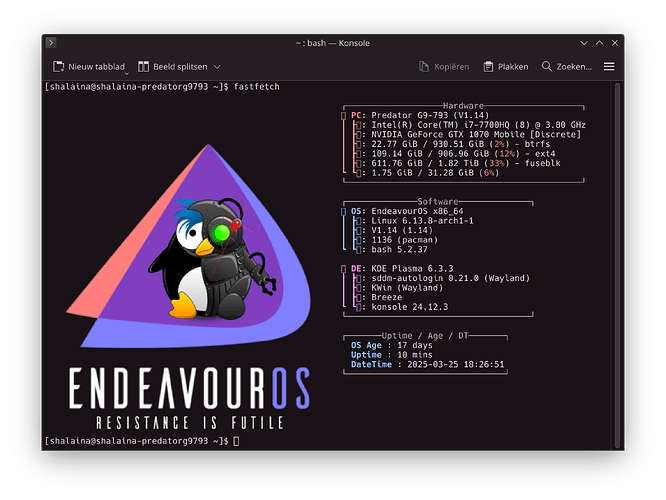Image resolution: width=666 pixels, height=500 pixels.
Task: Click the Plakken button
Action: tap(506, 67)
